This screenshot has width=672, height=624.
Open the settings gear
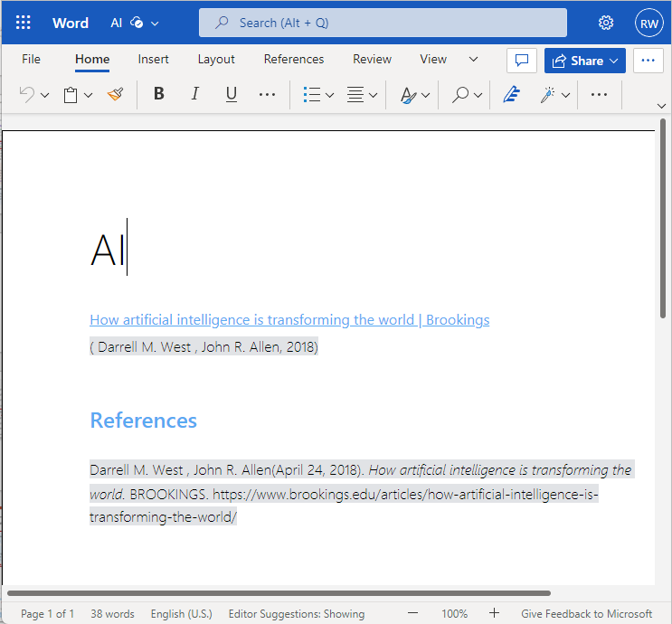tap(606, 23)
